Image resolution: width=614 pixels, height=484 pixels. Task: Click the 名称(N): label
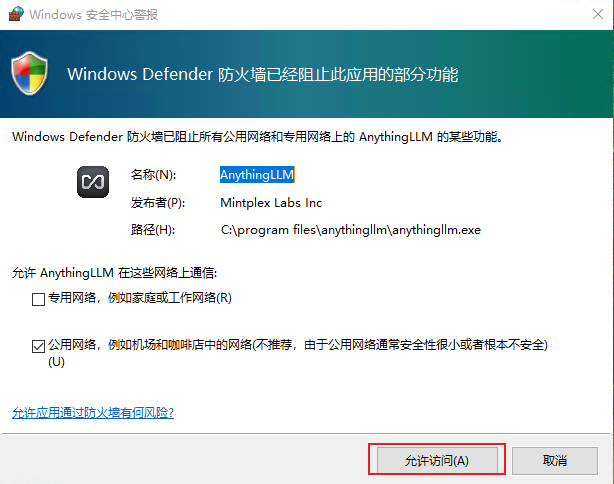tap(154, 175)
